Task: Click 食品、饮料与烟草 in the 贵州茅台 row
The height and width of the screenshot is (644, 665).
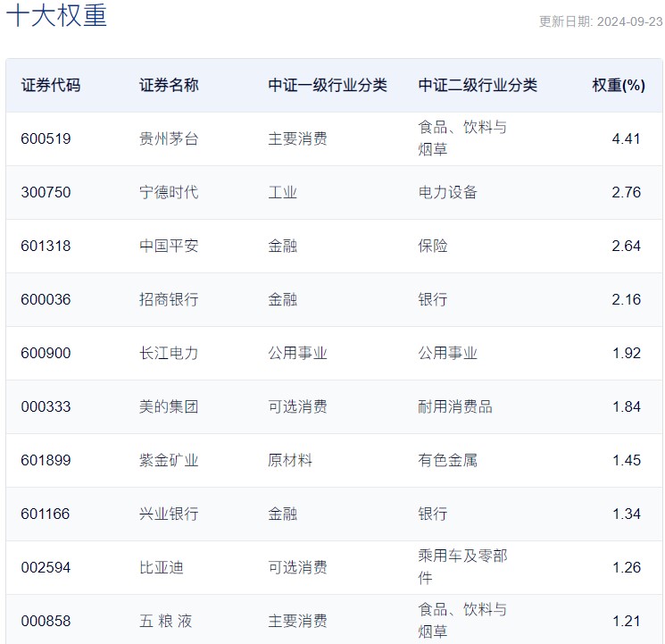Action: [462, 138]
